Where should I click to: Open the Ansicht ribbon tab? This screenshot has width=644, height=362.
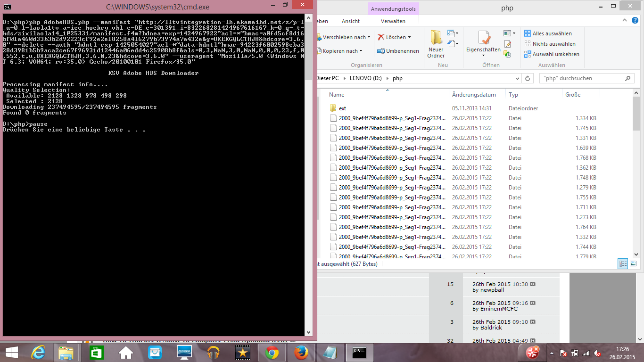(x=351, y=21)
